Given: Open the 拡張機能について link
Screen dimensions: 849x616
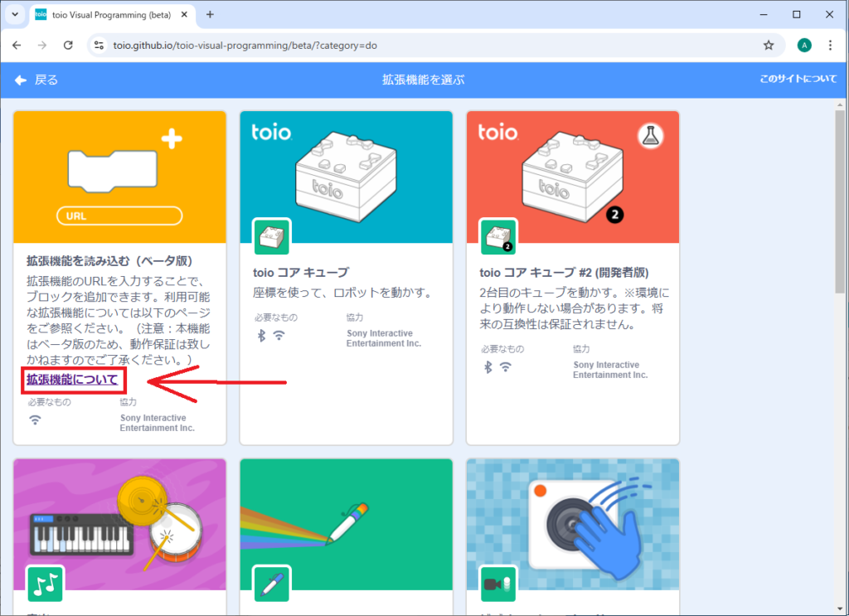Looking at the screenshot, I should 73,380.
